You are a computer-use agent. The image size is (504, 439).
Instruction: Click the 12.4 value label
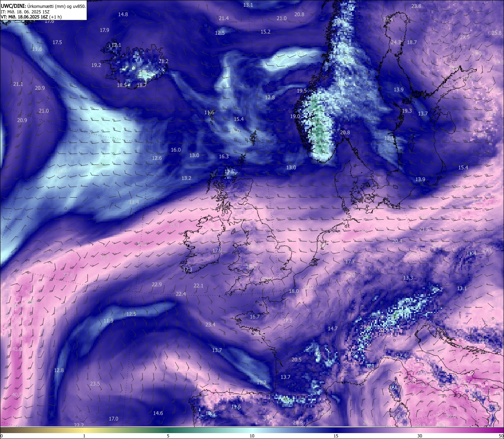pos(401,356)
